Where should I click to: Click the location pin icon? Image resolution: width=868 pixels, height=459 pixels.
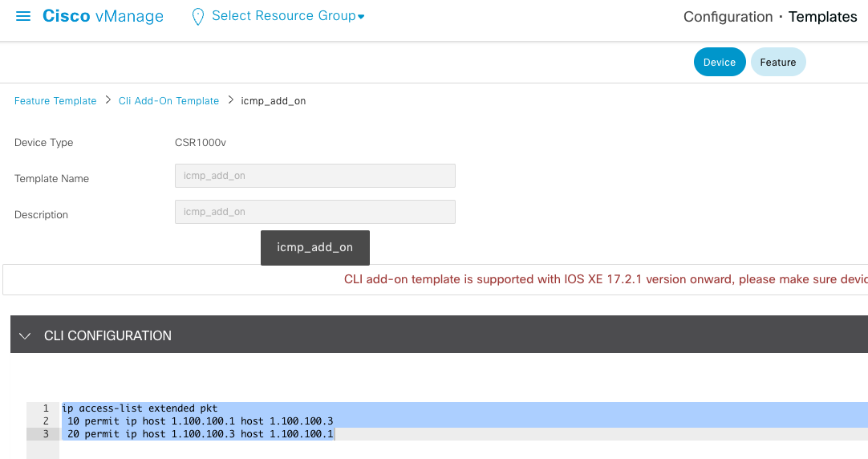coord(197,17)
